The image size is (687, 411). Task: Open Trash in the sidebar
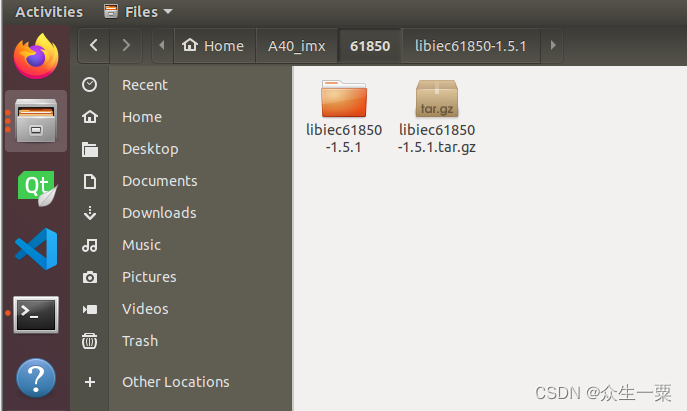pos(140,341)
